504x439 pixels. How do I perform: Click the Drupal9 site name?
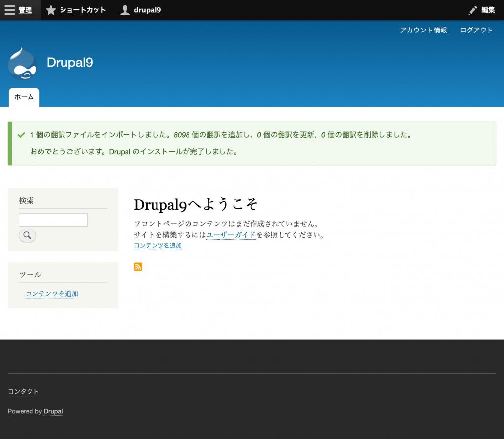coord(70,63)
